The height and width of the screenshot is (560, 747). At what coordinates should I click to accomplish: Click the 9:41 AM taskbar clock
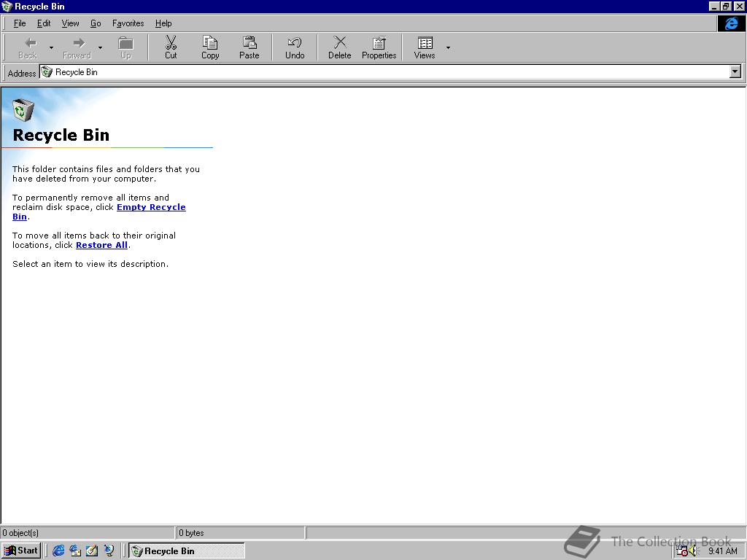point(722,551)
